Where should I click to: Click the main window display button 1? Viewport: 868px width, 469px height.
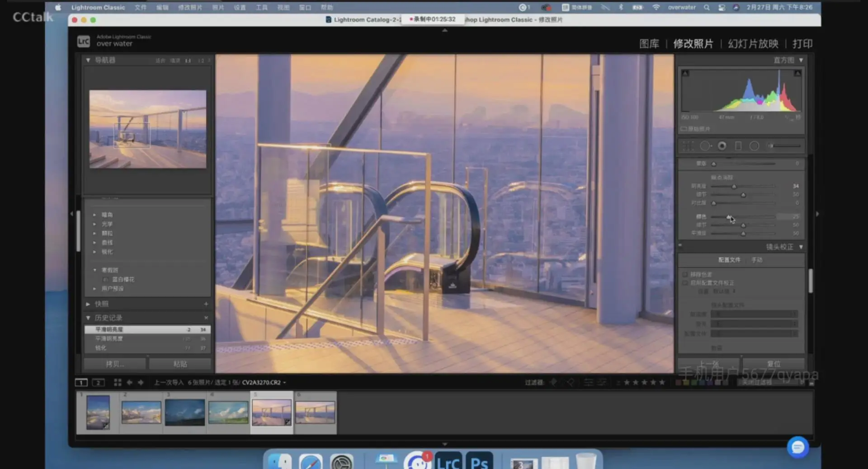click(x=81, y=383)
